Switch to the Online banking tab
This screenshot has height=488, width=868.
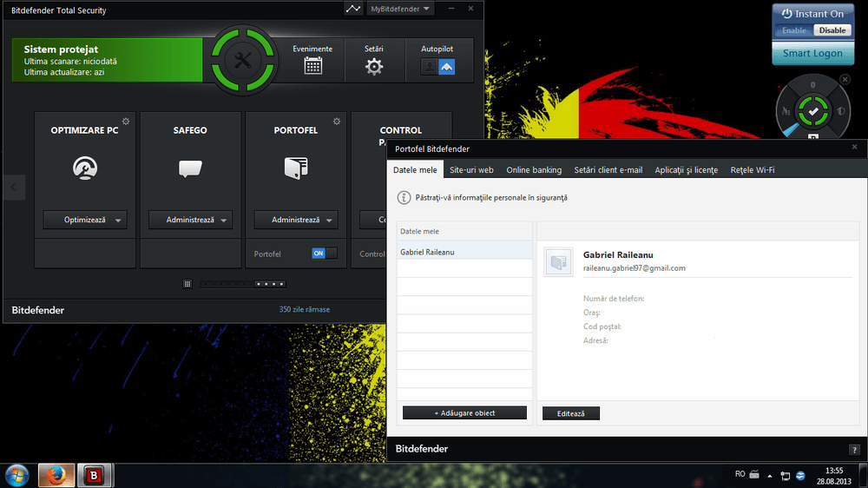pos(534,170)
